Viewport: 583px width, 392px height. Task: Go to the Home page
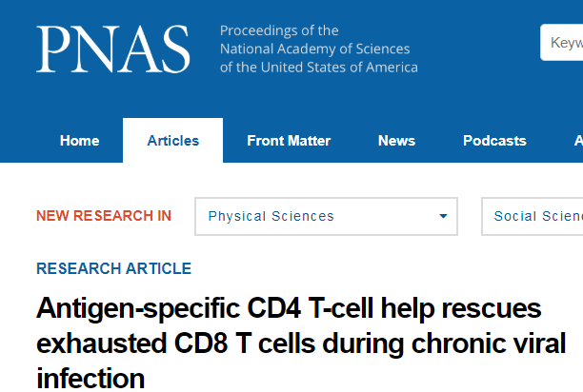79,141
